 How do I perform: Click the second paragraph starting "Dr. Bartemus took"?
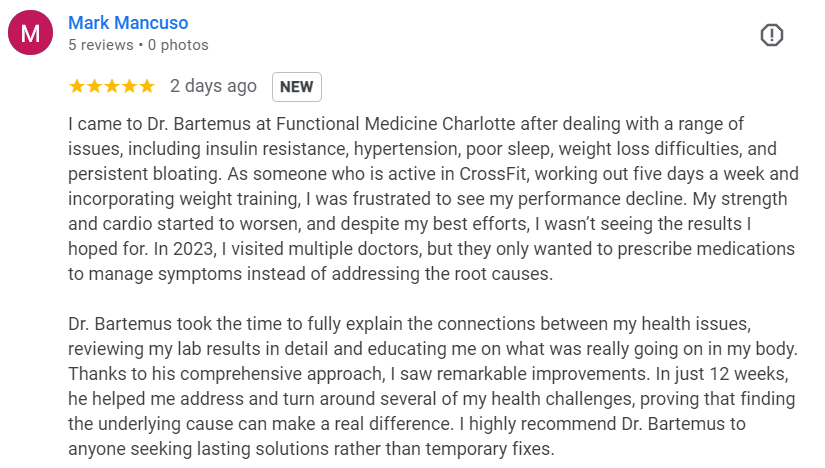[x=430, y=385]
